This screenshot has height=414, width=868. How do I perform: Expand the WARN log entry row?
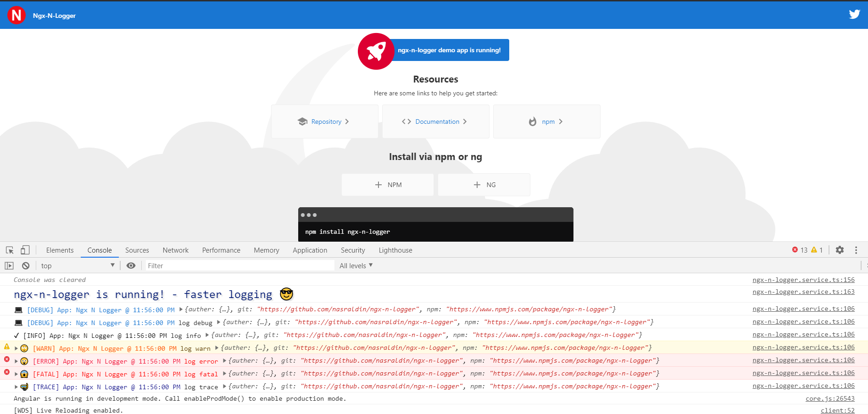(x=16, y=348)
